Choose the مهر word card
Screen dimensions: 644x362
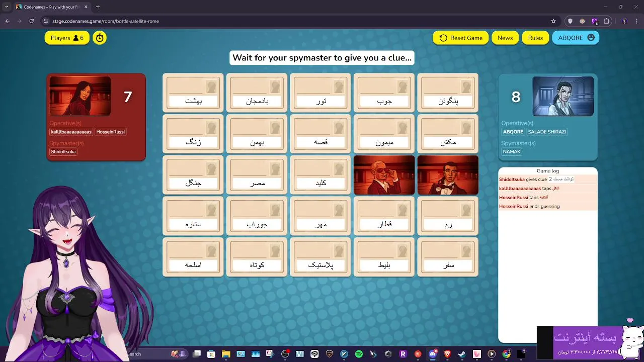tap(320, 216)
